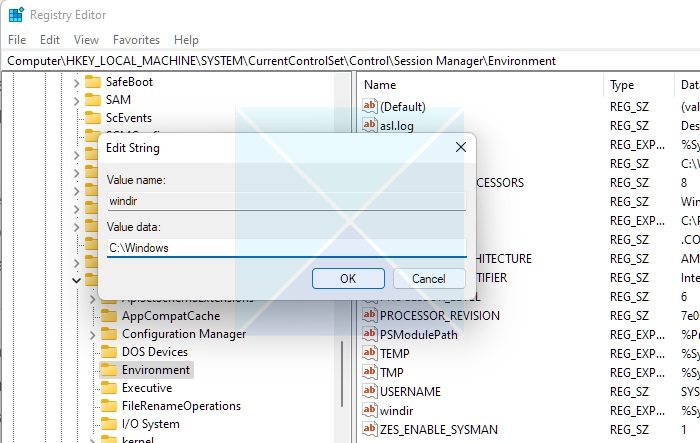Click the string icon beside asl.log

(370, 126)
